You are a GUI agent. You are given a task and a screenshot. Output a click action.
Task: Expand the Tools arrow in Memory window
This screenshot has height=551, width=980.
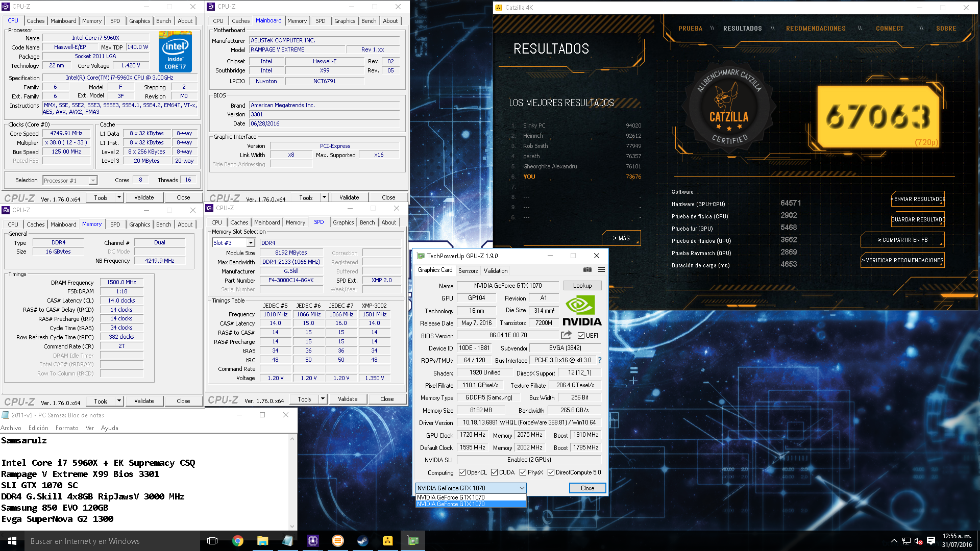(x=119, y=401)
